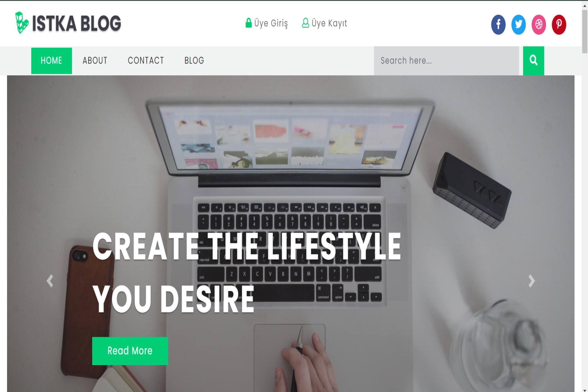Screen dimensions: 588x392
Task: Open the Dribbble social icon
Action: point(538,24)
